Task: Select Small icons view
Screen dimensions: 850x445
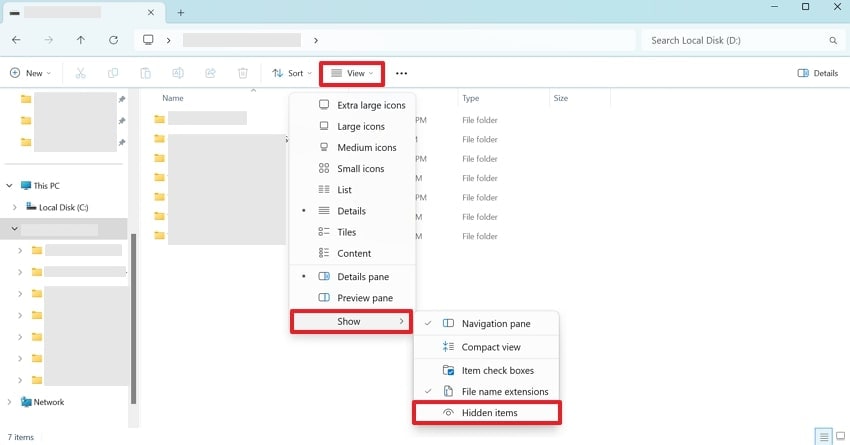Action: pos(352,169)
